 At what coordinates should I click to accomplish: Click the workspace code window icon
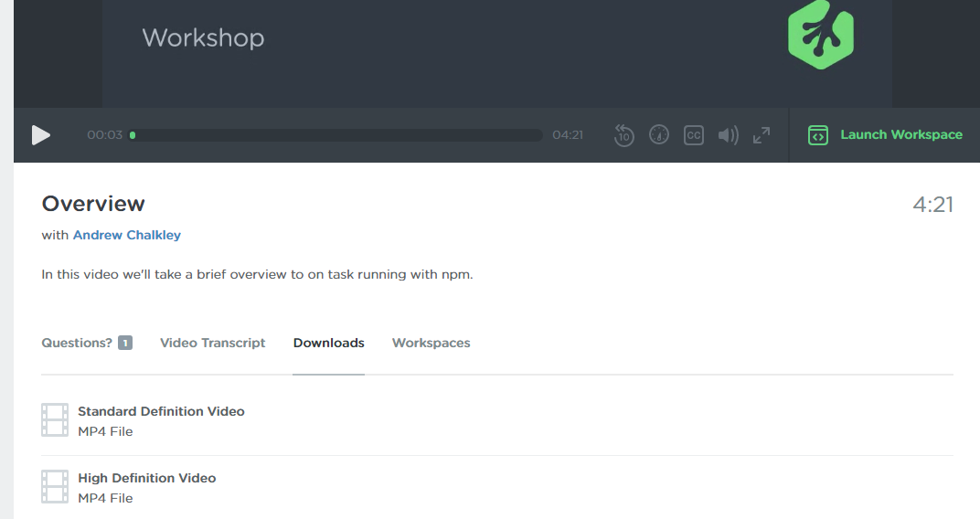pyautogui.click(x=818, y=135)
